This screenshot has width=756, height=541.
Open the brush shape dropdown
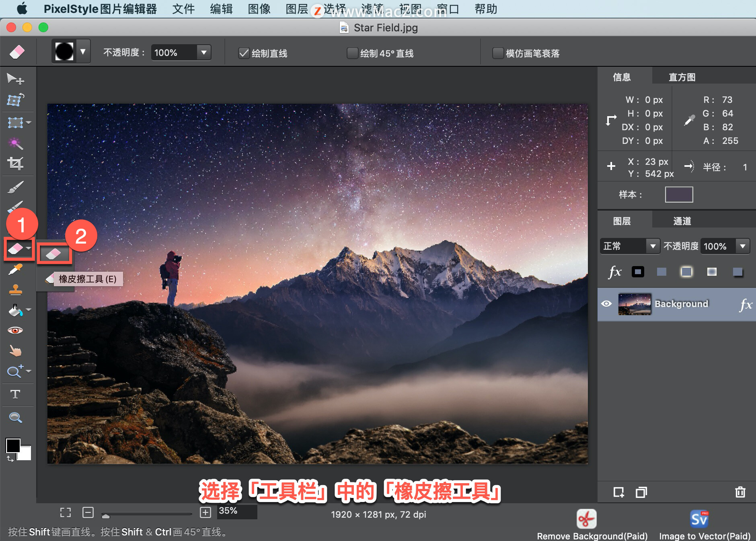83,51
